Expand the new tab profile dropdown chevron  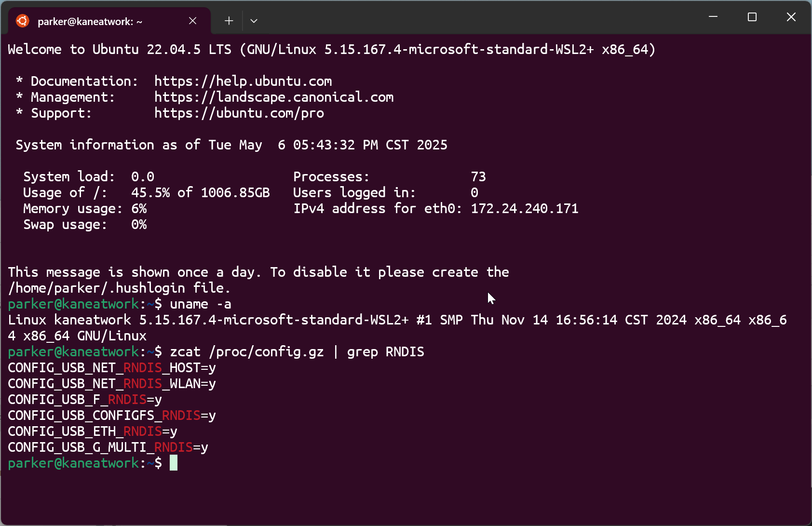pos(254,21)
